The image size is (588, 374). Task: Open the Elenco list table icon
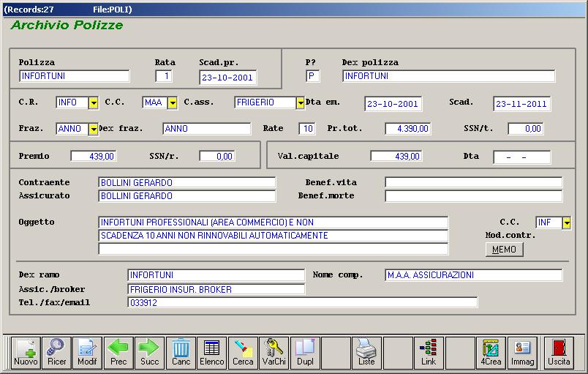click(x=212, y=353)
